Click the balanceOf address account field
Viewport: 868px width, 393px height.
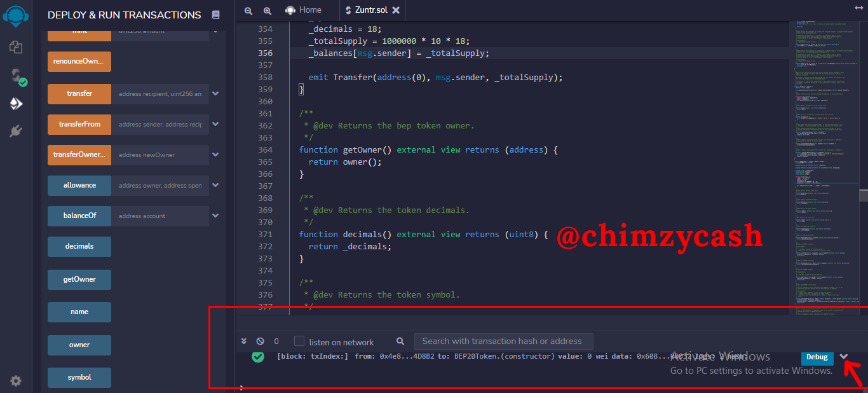[160, 216]
